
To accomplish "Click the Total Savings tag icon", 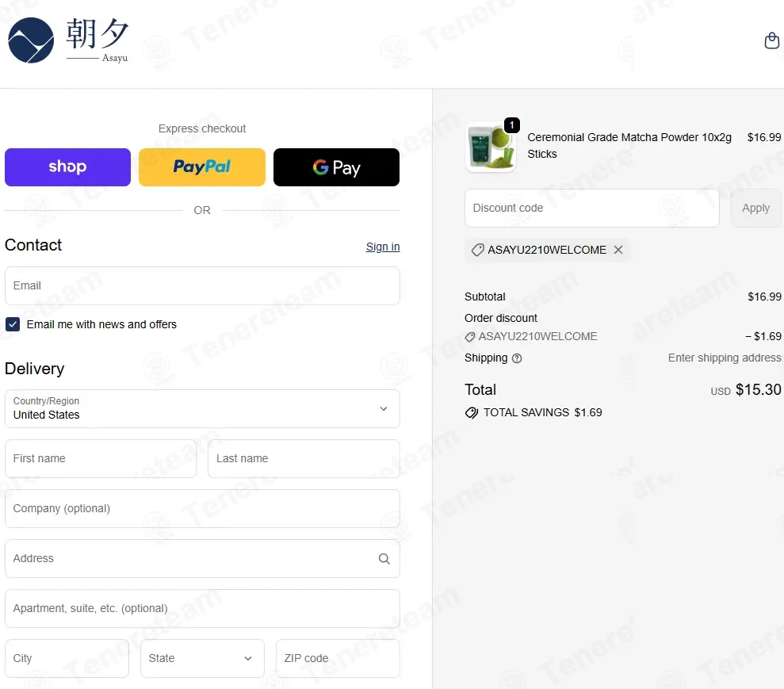I will pos(471,412).
